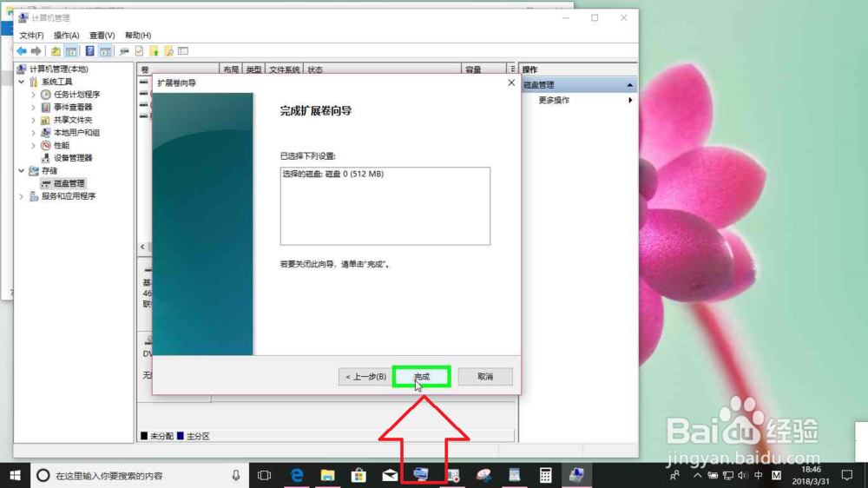Expand the 服务和应用程序 node
This screenshot has height=488, width=868.
pyautogui.click(x=22, y=196)
